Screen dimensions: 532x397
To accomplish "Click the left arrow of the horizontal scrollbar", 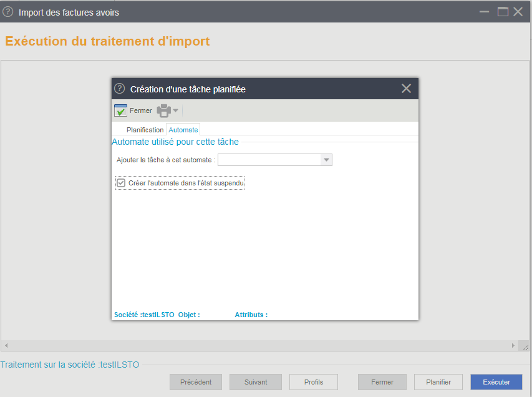I will pyautogui.click(x=6, y=345).
